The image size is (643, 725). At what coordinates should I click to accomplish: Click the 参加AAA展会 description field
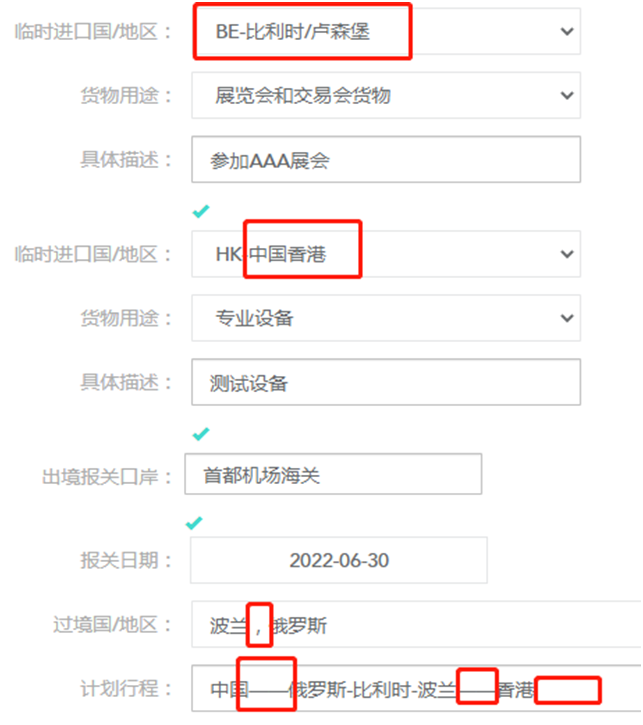(x=385, y=160)
